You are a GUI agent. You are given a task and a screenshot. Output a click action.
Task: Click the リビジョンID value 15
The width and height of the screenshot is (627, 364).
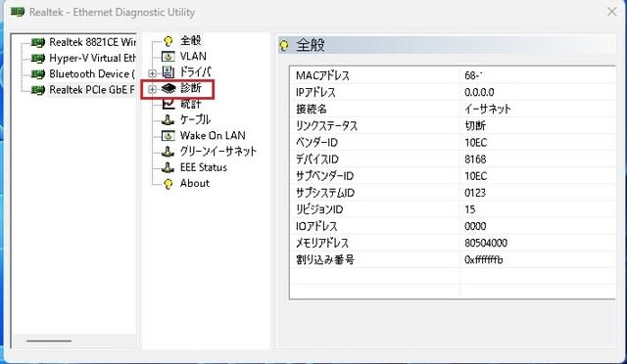(470, 209)
